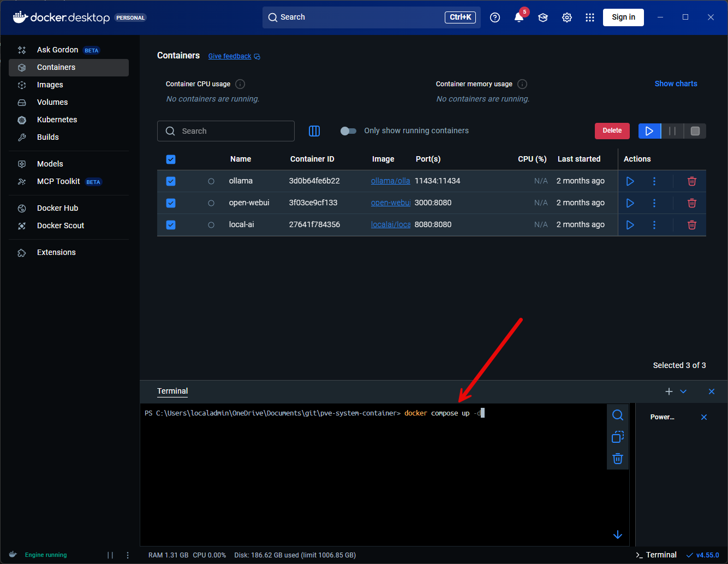Enable Only show running containers switch

pos(348,131)
